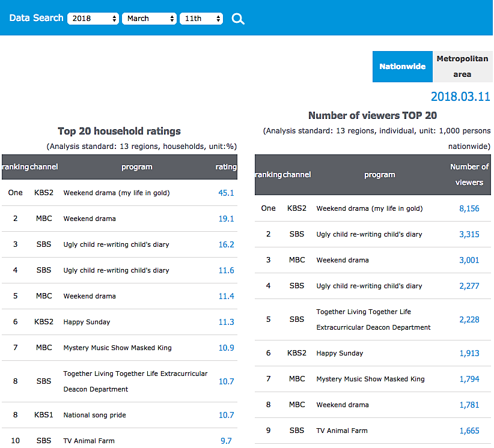
Task: Click the 1,794 viewers value
Action: (x=469, y=379)
